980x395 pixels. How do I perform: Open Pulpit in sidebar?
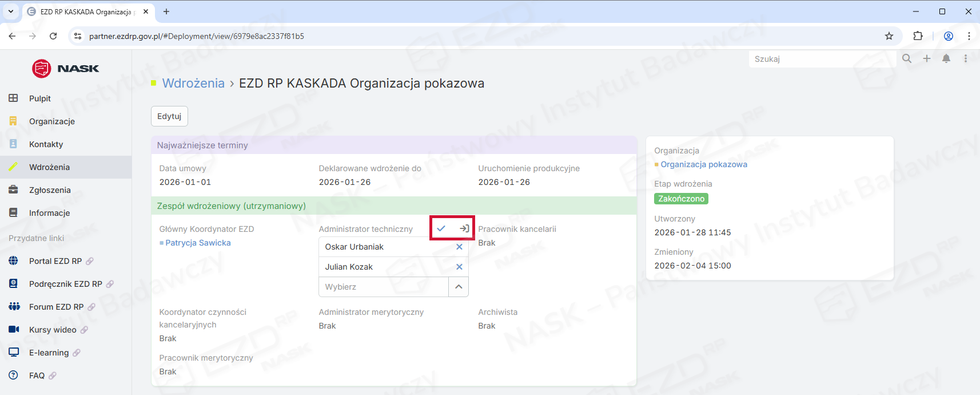click(x=40, y=98)
